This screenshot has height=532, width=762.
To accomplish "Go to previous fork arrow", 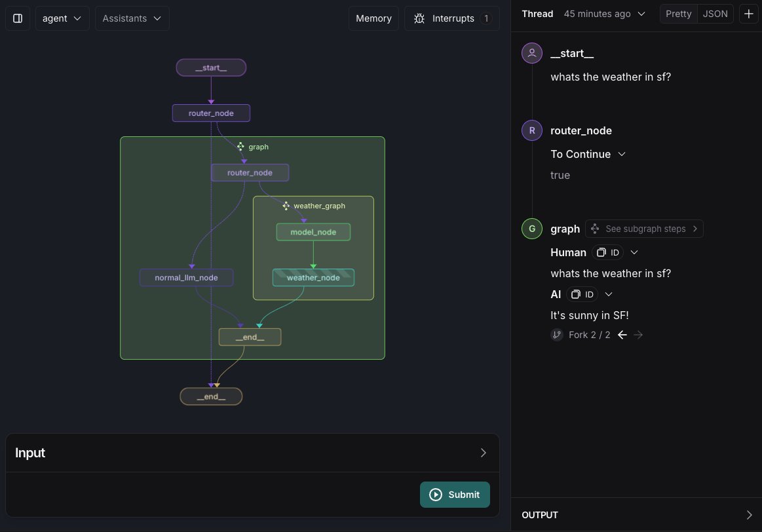I will point(622,335).
